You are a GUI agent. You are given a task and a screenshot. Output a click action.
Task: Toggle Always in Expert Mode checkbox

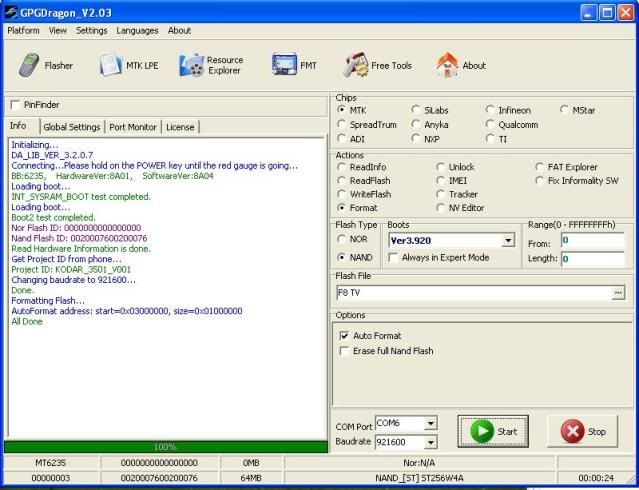393,258
